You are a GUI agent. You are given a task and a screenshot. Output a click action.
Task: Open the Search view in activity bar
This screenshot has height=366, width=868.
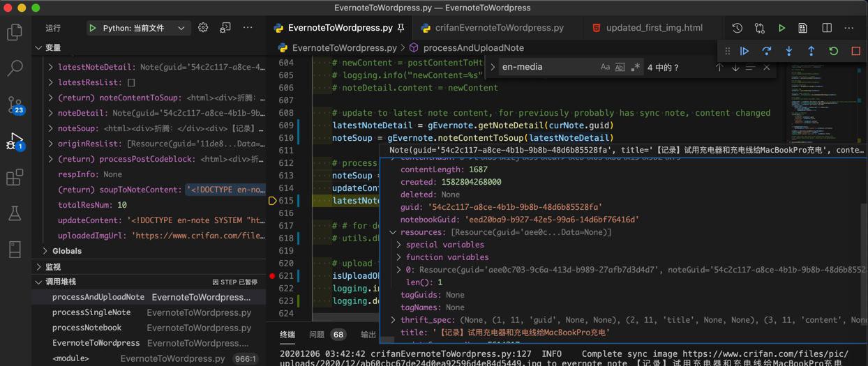tap(15, 68)
